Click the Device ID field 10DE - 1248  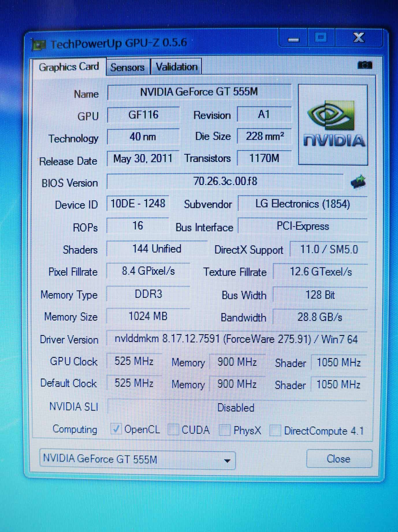[138, 204]
